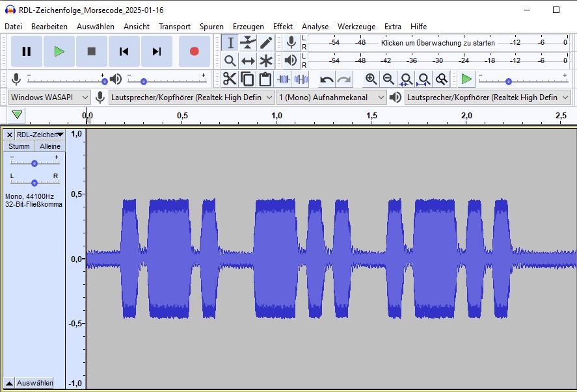Open the RDL-Zeichen track name menu
This screenshot has height=392, width=577.
point(39,135)
